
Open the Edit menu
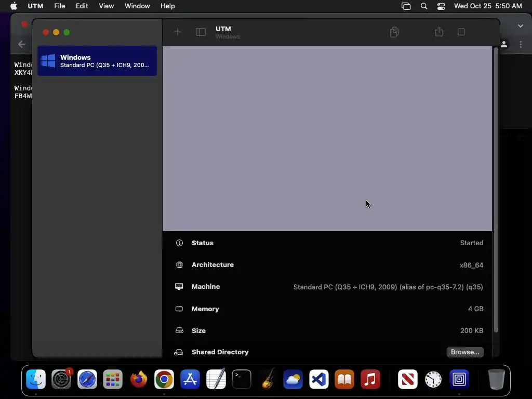pyautogui.click(x=82, y=6)
